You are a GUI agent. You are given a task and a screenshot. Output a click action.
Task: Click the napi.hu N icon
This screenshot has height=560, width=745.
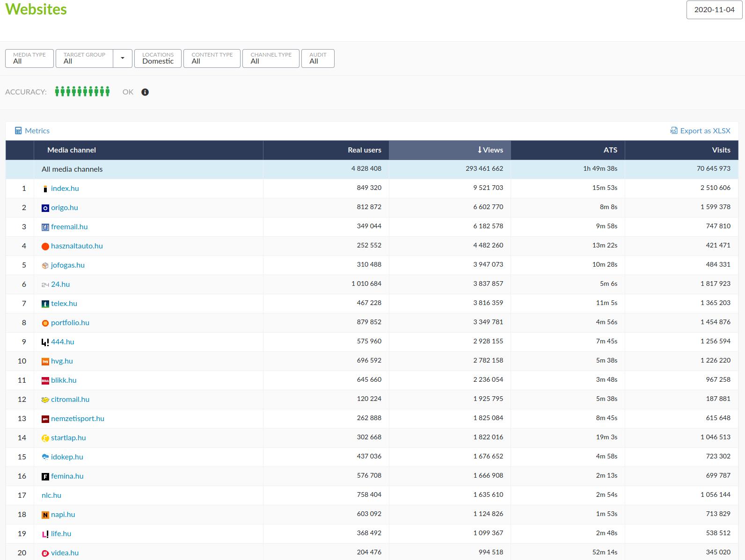click(x=45, y=515)
